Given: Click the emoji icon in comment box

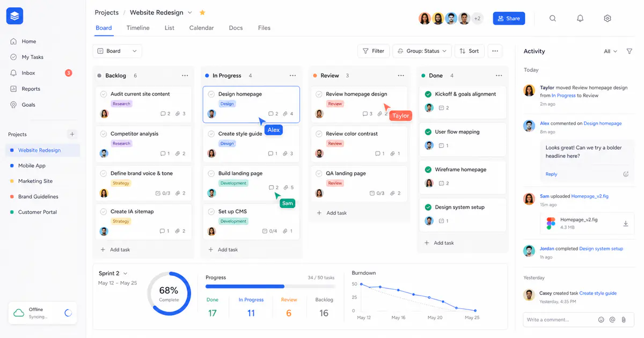Looking at the screenshot, I should pyautogui.click(x=601, y=320).
